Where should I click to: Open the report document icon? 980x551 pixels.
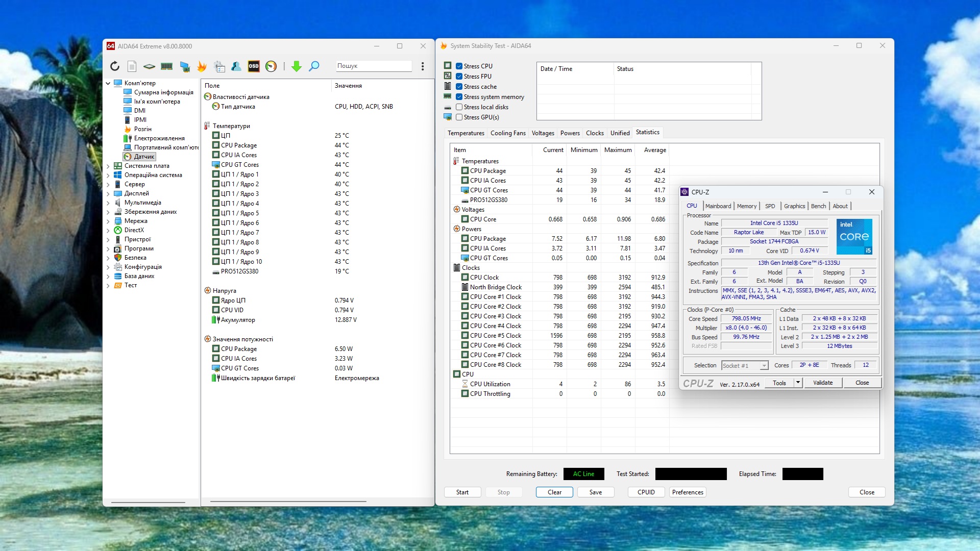(x=132, y=66)
